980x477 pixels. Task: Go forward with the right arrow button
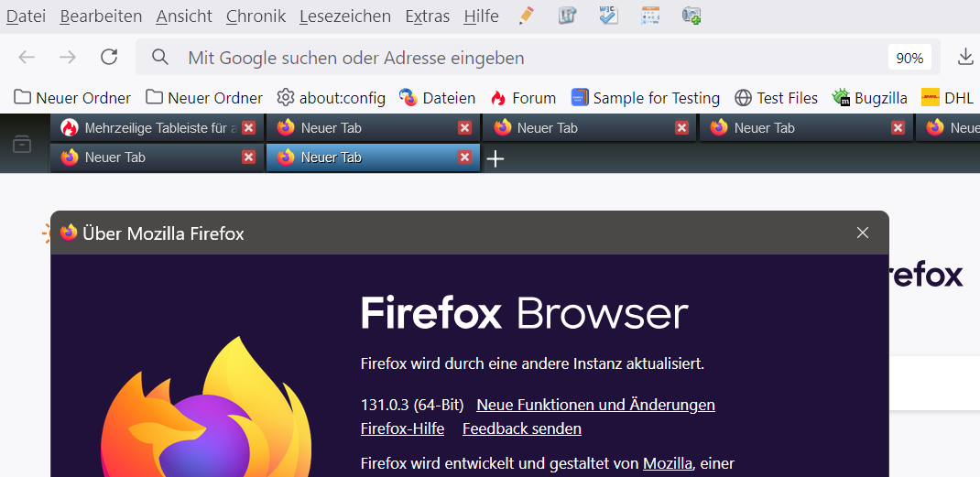pyautogui.click(x=68, y=58)
